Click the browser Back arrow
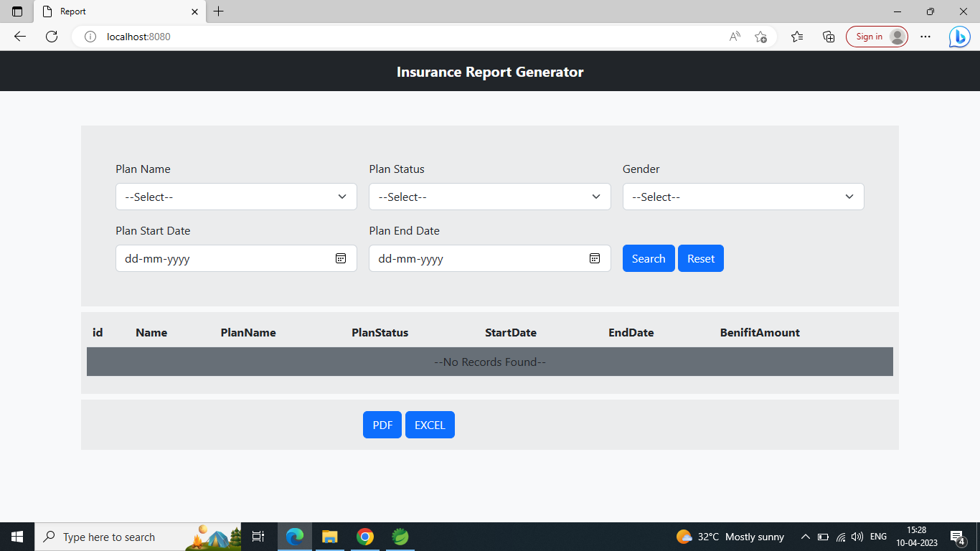 [20, 37]
